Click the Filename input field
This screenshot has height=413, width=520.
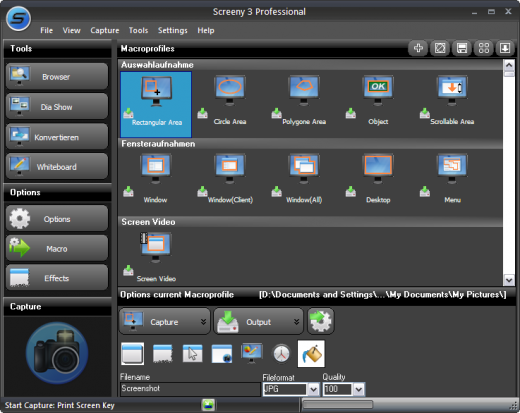[x=190, y=389]
